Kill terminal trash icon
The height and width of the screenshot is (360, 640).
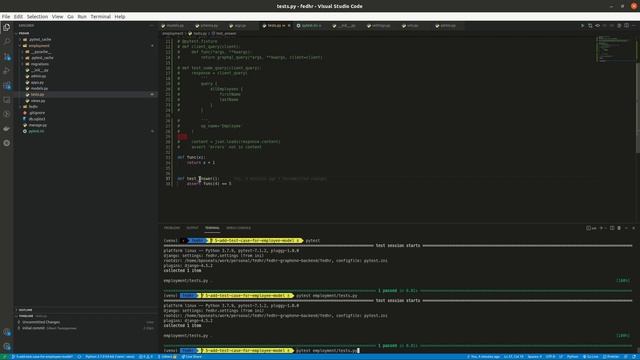tap(619, 228)
